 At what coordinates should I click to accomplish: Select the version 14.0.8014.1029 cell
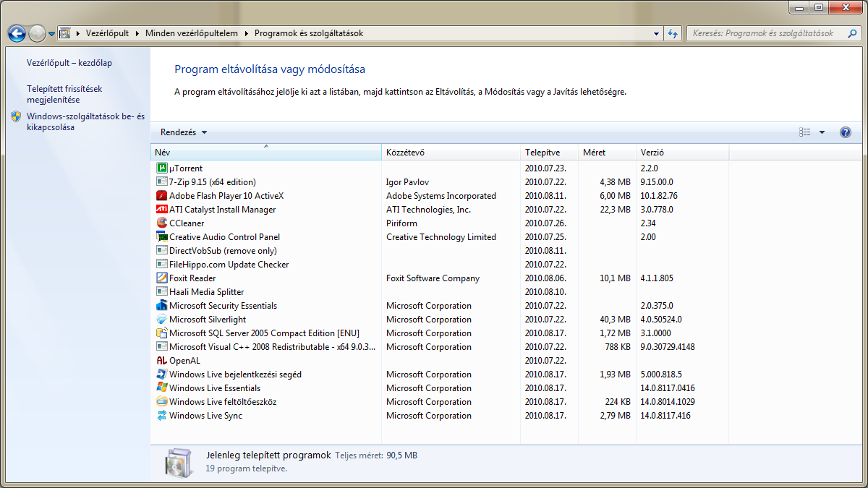(x=668, y=402)
